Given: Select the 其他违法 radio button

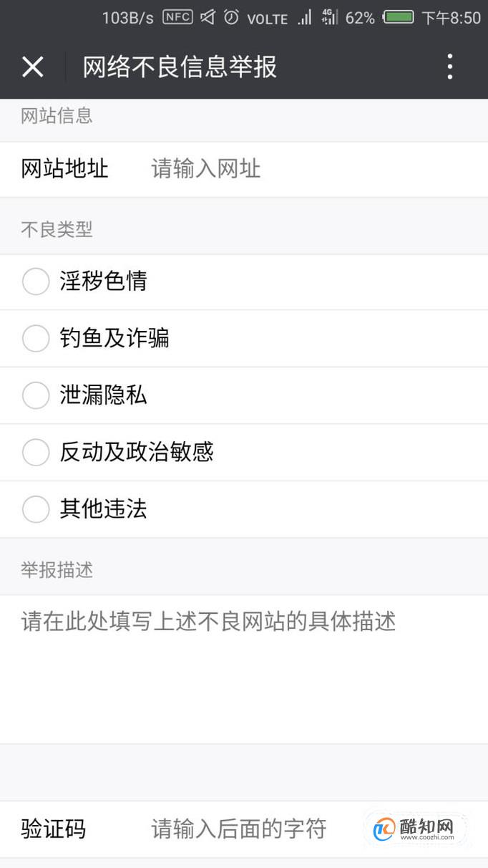Looking at the screenshot, I should point(36,509).
